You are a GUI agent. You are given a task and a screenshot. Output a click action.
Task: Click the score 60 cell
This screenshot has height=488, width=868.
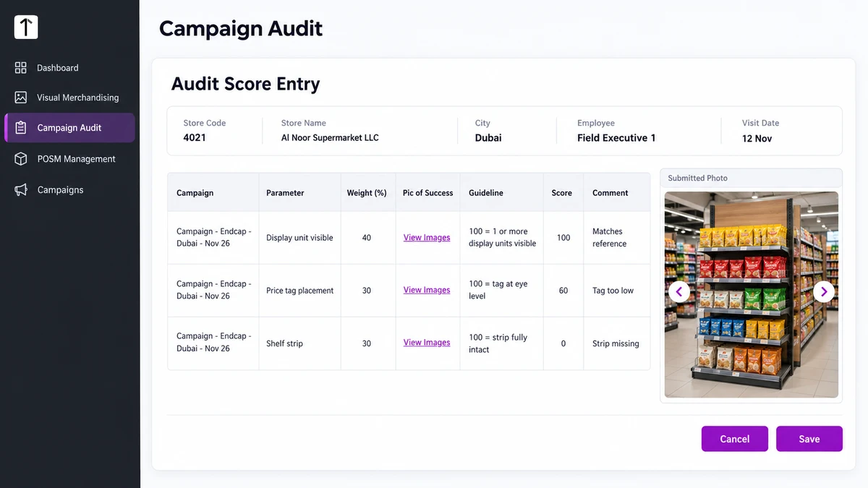[x=563, y=290]
